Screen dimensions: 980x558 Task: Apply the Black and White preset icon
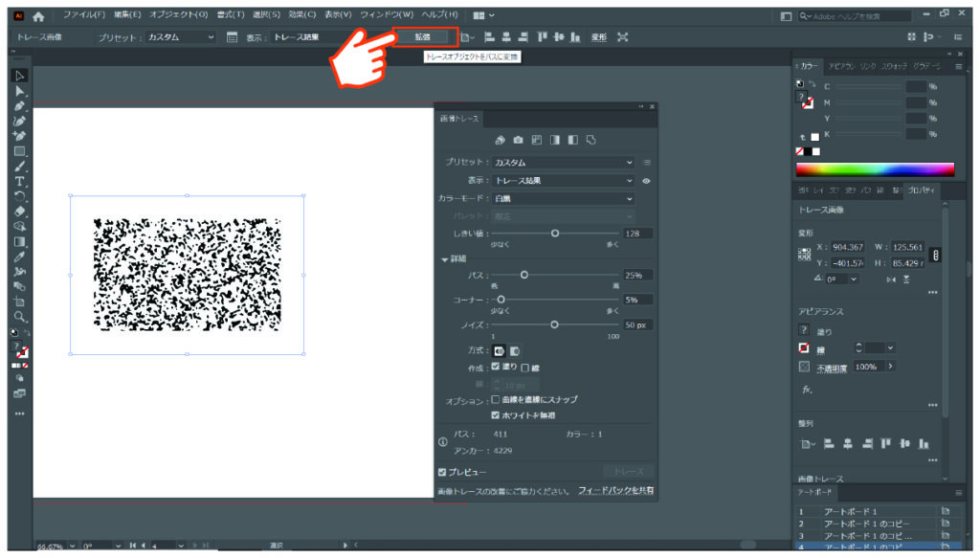point(572,140)
